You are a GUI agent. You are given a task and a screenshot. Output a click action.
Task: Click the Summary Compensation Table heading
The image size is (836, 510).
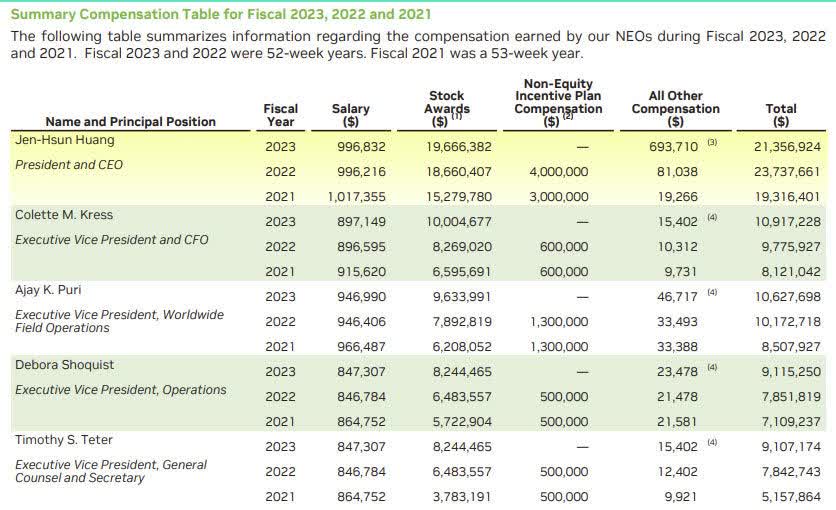221,14
